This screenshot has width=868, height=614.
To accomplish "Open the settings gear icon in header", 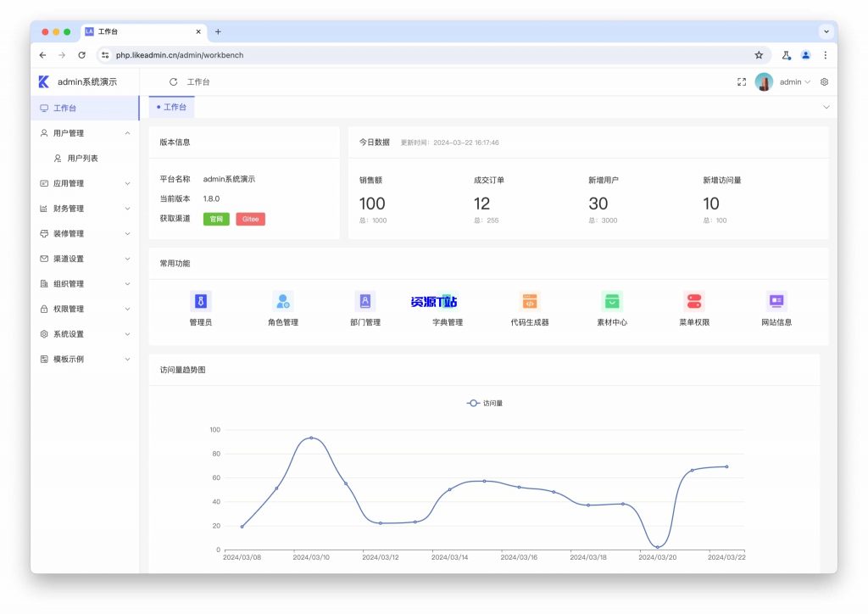I will click(824, 82).
